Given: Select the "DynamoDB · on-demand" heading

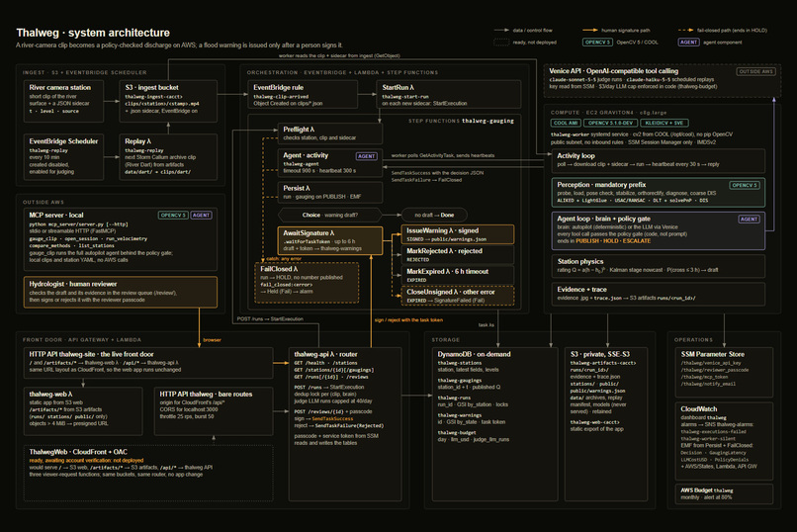Looking at the screenshot, I should click(474, 354).
